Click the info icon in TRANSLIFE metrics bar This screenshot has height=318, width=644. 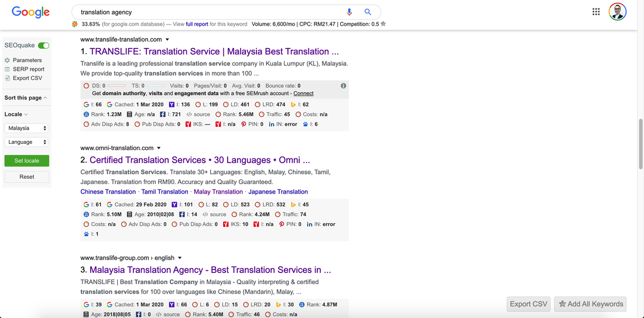click(x=343, y=86)
